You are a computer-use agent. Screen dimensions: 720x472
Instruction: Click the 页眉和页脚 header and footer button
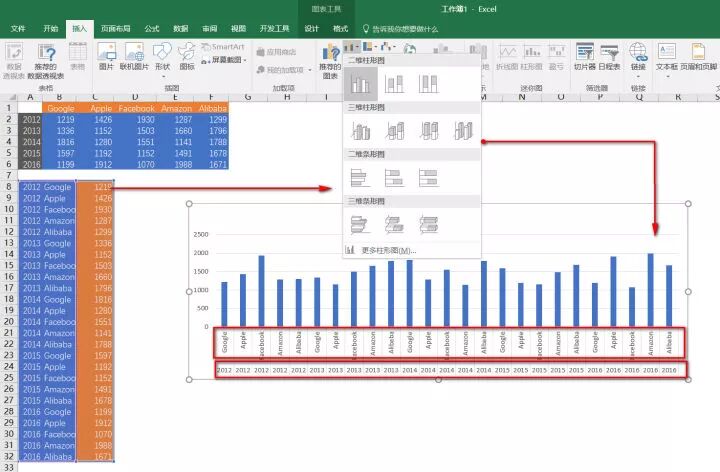698,57
